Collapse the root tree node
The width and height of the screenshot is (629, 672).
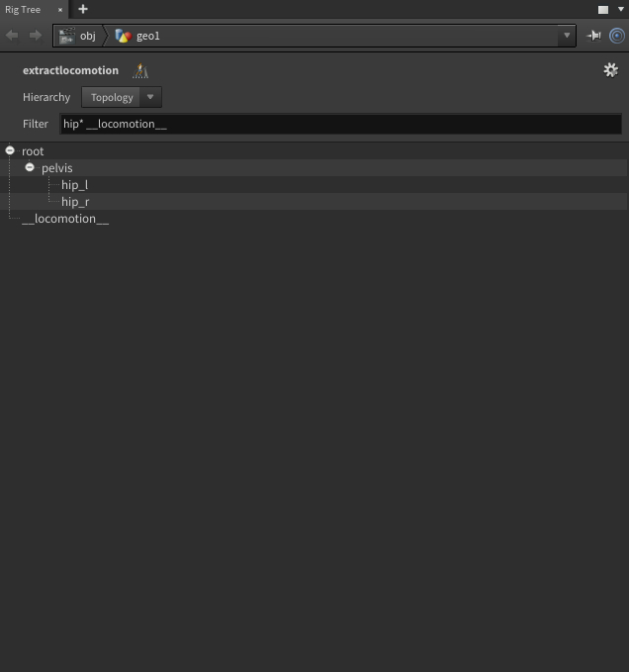pyautogui.click(x=10, y=151)
